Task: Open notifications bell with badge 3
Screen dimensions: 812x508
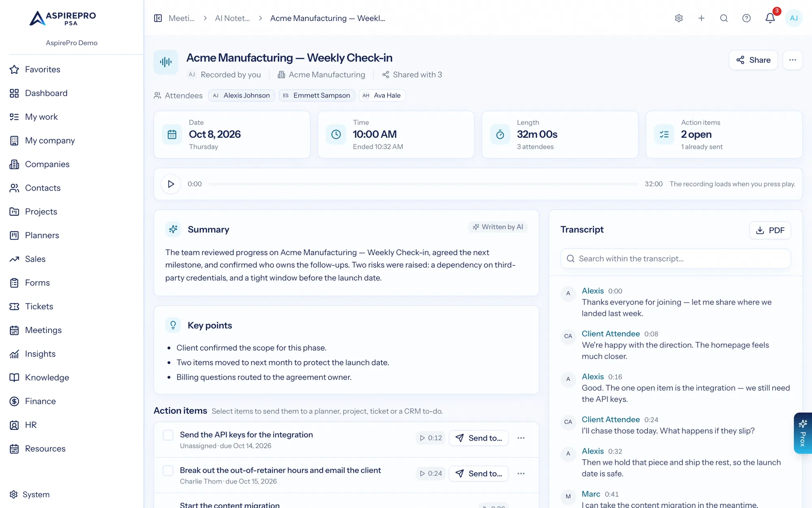Action: [770, 18]
